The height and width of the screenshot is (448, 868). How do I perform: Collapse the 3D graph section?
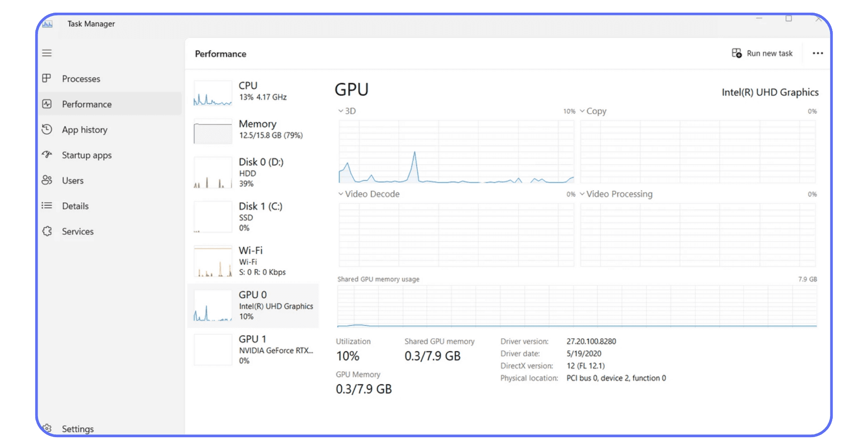click(x=340, y=111)
